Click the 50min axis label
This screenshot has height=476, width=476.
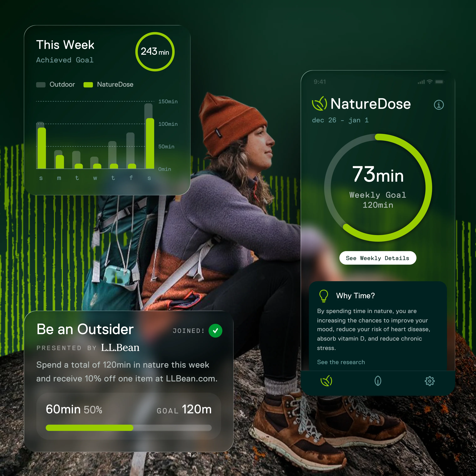166,147
